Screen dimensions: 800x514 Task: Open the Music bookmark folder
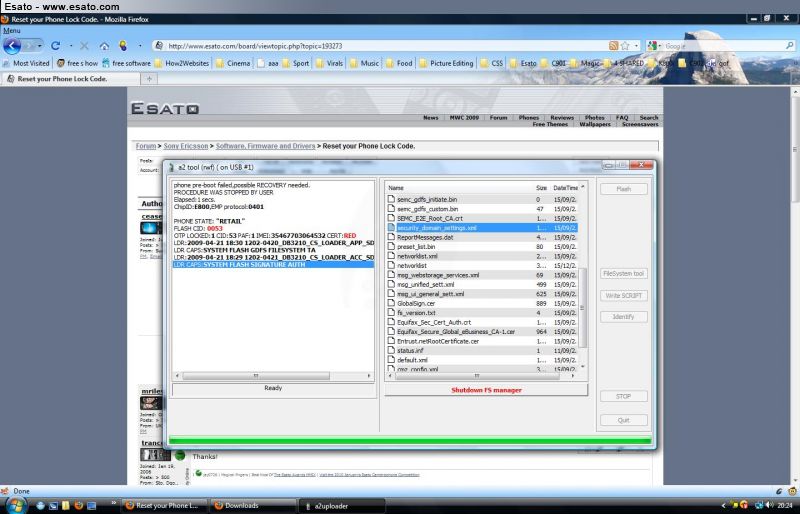click(x=364, y=63)
